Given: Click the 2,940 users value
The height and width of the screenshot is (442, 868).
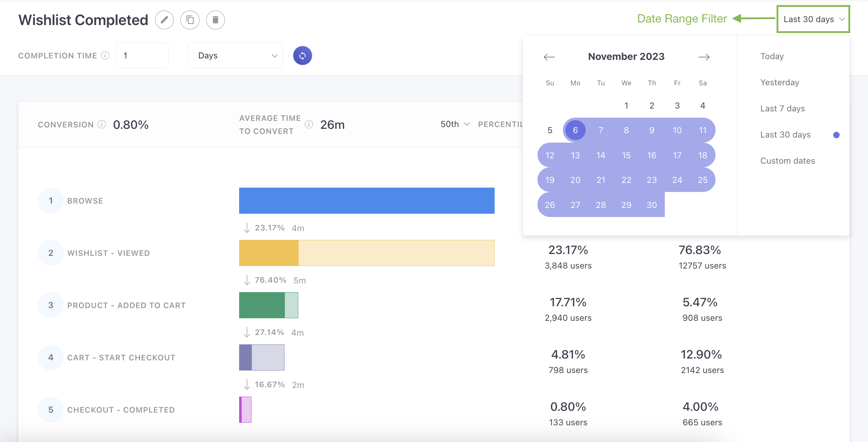Looking at the screenshot, I should tap(568, 318).
